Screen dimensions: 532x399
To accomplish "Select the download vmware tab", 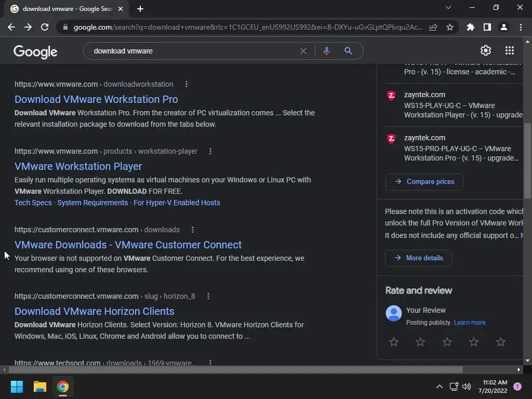I will click(66, 9).
